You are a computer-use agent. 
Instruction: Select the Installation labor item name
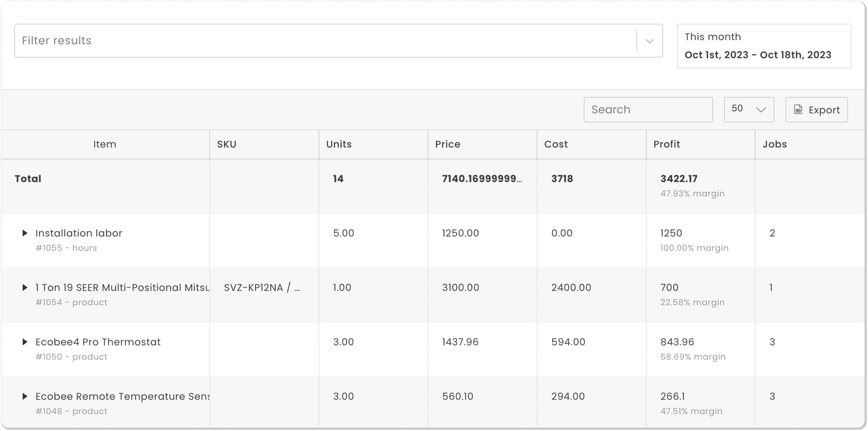(x=79, y=233)
